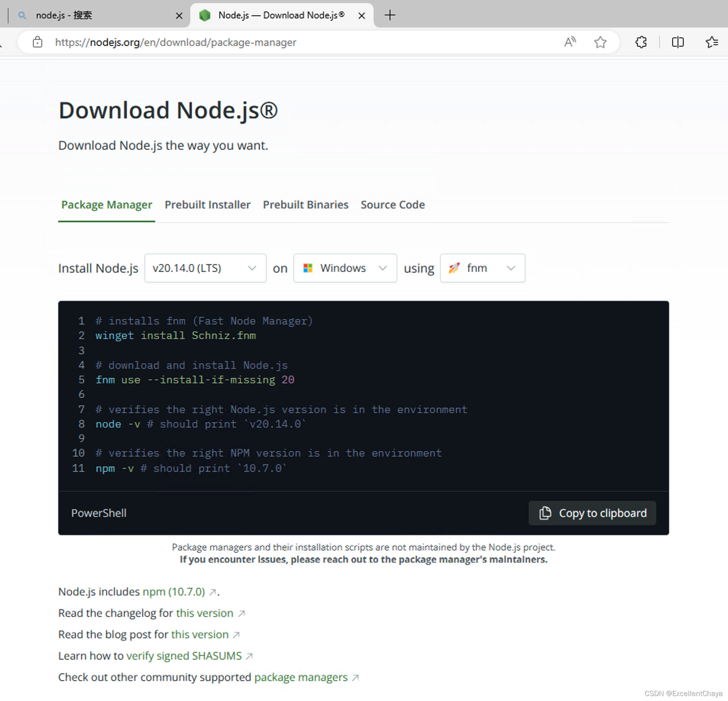Open Split screen icon in toolbar
The width and height of the screenshot is (728, 701).
click(x=678, y=42)
